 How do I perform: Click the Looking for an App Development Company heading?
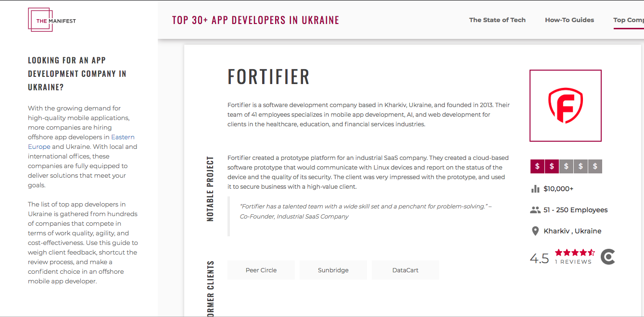77,73
